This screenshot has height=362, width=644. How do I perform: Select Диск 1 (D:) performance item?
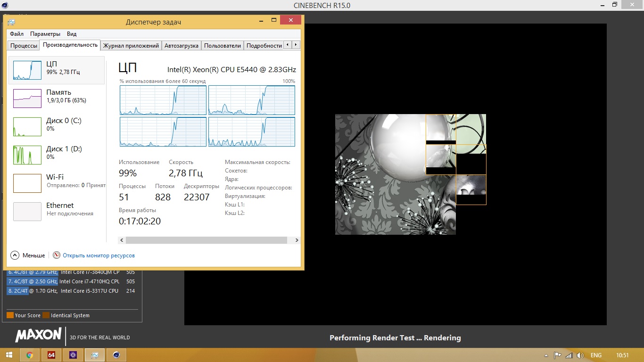[57, 155]
